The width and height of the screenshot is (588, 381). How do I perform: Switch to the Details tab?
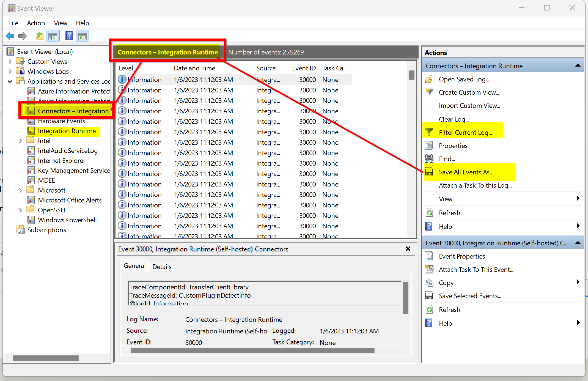(162, 267)
